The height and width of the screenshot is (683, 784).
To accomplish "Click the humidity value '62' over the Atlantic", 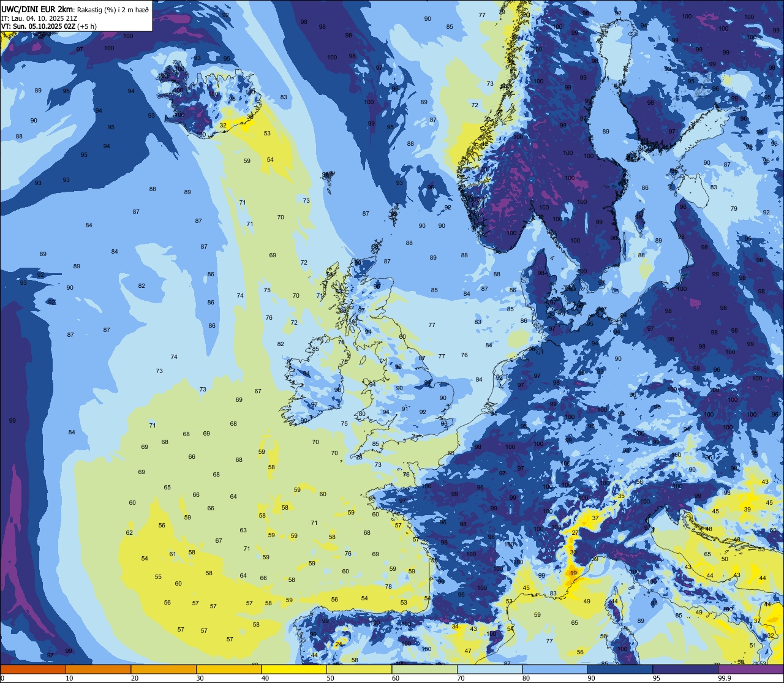I will (x=129, y=532).
